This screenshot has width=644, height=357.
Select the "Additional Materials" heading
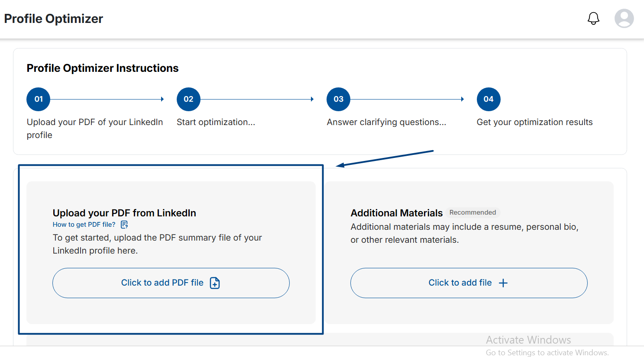pos(396,213)
